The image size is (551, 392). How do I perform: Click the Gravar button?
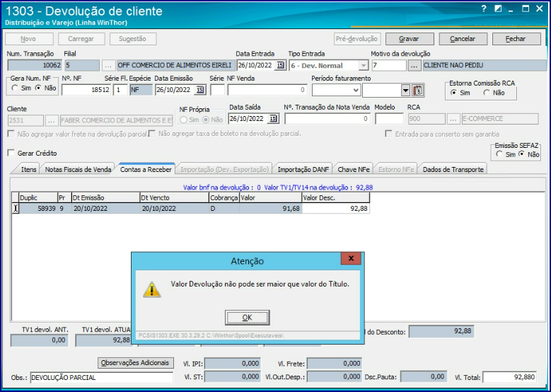click(410, 39)
